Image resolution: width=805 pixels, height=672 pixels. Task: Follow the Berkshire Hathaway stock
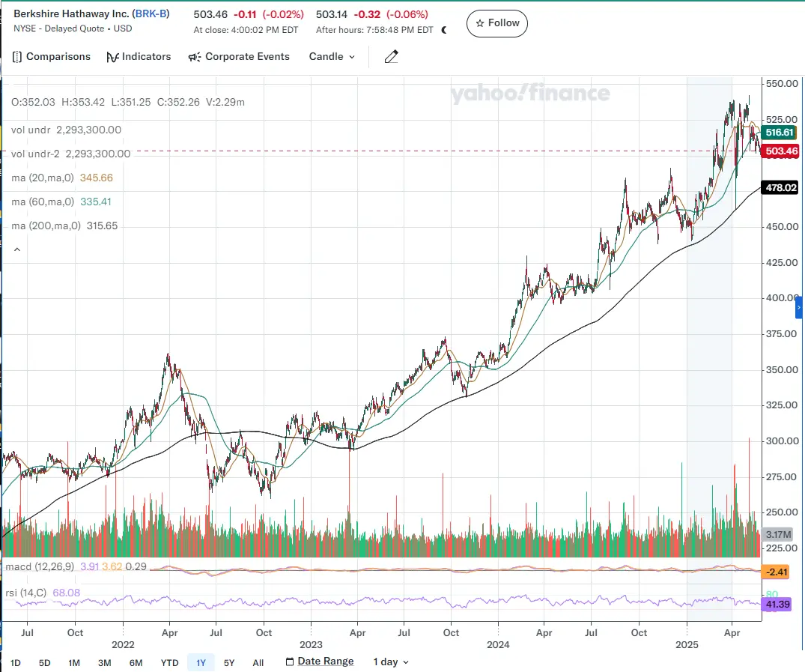click(x=497, y=23)
